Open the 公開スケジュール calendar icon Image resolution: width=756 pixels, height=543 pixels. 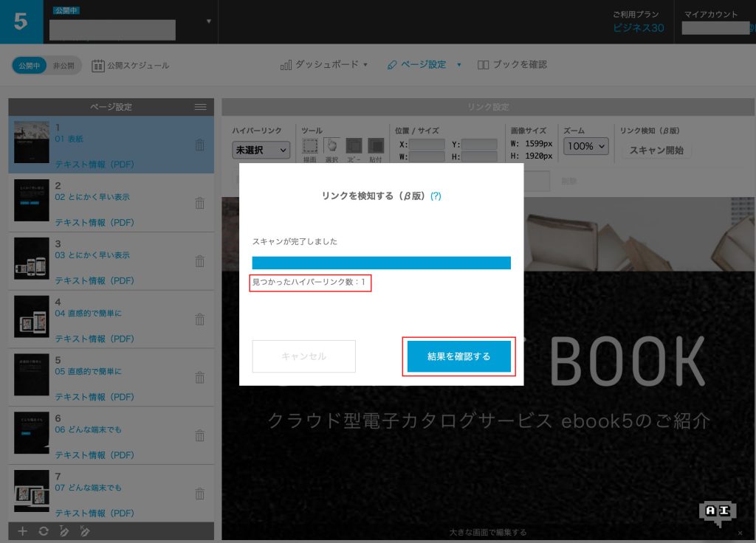tap(98, 66)
